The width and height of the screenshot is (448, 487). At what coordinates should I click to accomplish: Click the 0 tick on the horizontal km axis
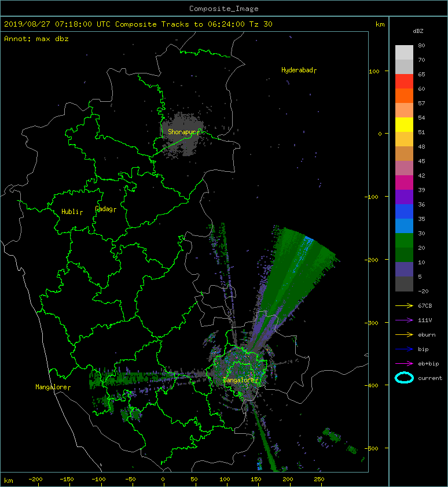163,479
